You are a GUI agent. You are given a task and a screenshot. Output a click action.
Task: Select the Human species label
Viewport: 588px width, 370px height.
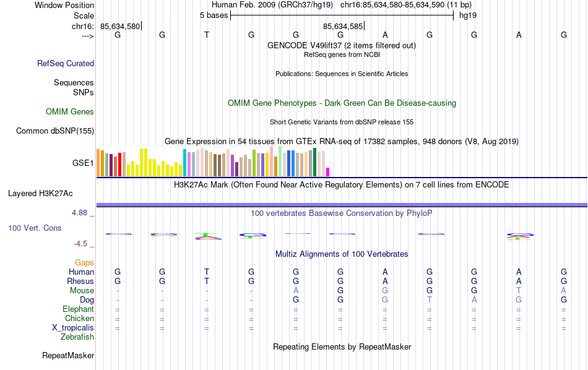click(81, 272)
